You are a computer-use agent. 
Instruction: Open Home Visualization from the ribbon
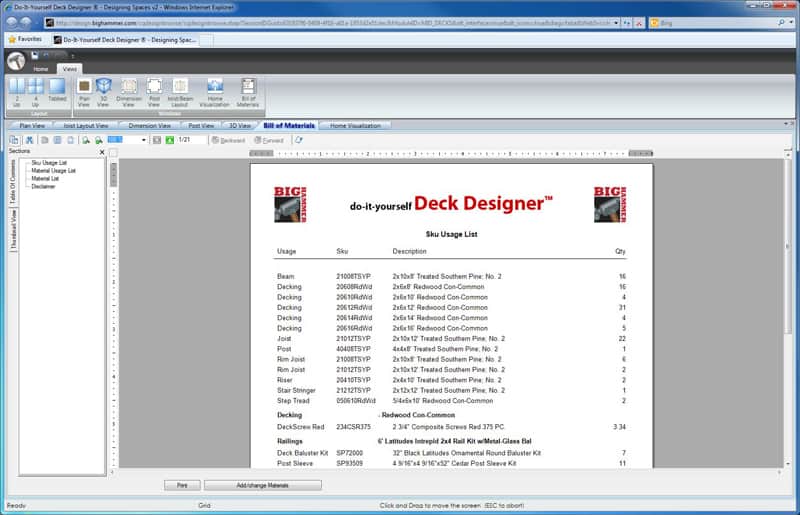pos(215,93)
